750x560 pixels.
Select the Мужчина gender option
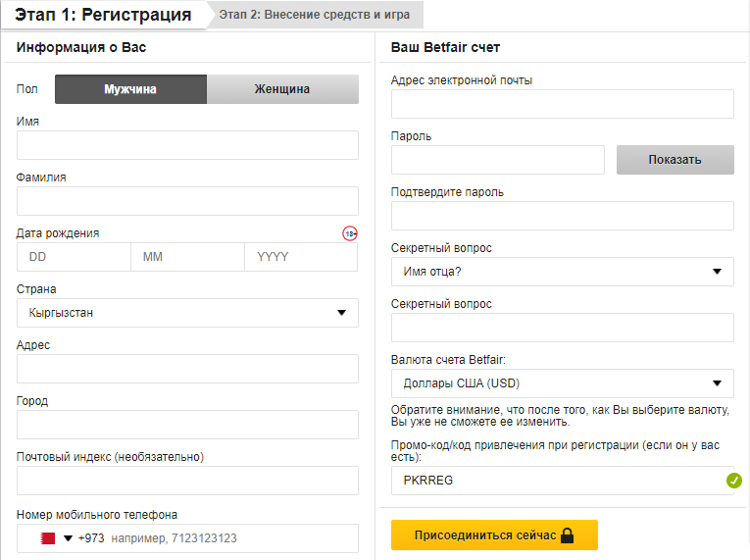point(130,89)
